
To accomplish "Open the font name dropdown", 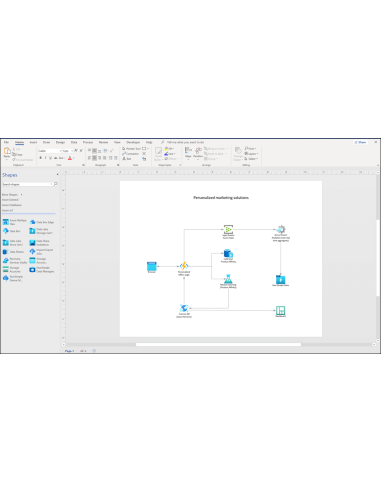I will [60, 151].
